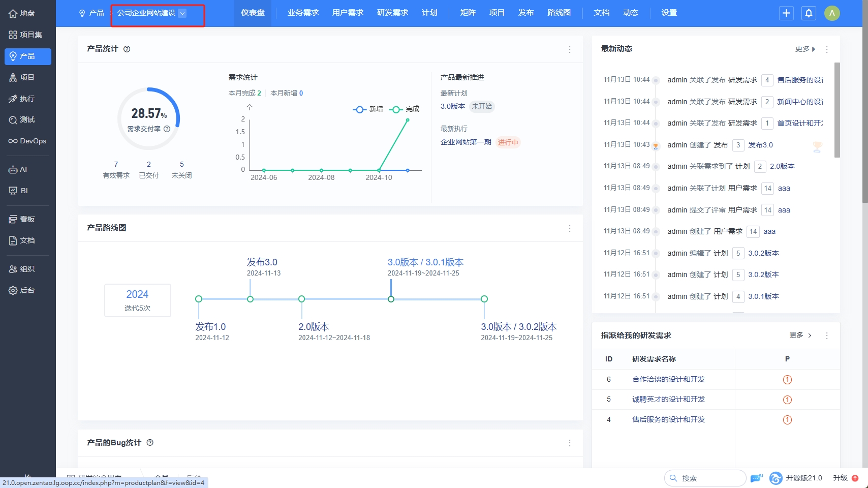Click the user avatar icon
The image size is (868, 488).
point(832,13)
